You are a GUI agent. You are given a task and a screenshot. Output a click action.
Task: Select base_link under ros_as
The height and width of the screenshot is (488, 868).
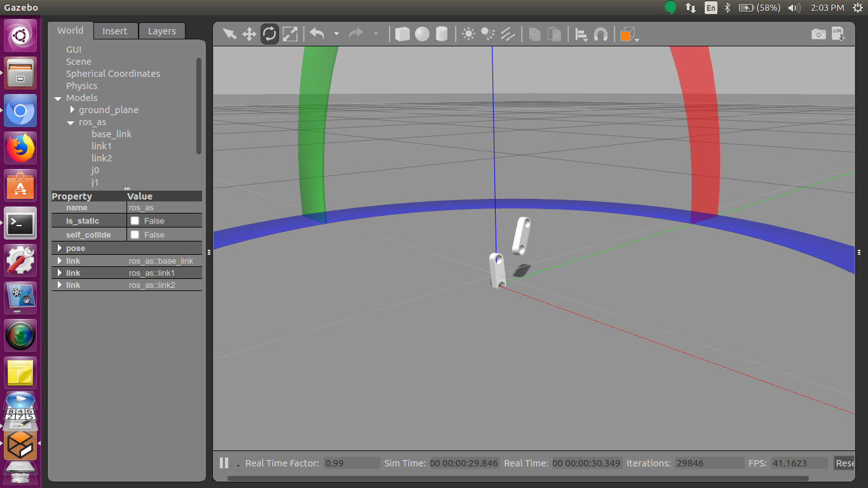pos(112,134)
